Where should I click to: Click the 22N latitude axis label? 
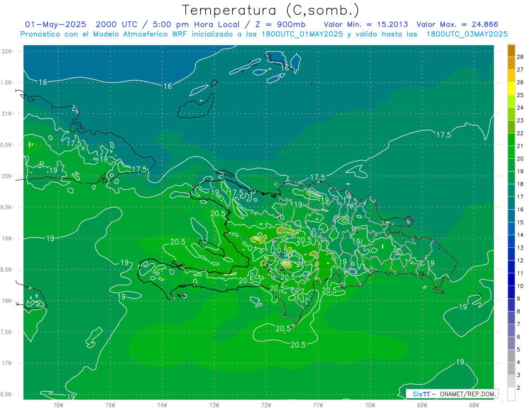pyautogui.click(x=7, y=51)
